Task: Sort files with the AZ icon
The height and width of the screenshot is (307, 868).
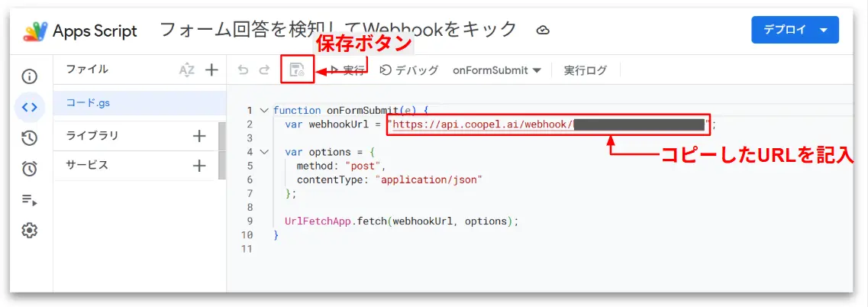Action: (x=187, y=69)
